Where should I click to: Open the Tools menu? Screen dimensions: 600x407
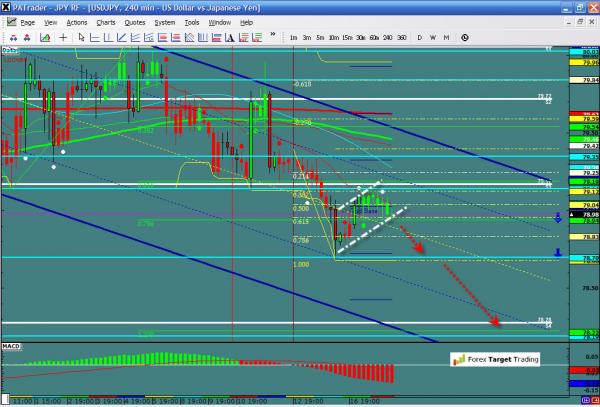click(x=191, y=22)
